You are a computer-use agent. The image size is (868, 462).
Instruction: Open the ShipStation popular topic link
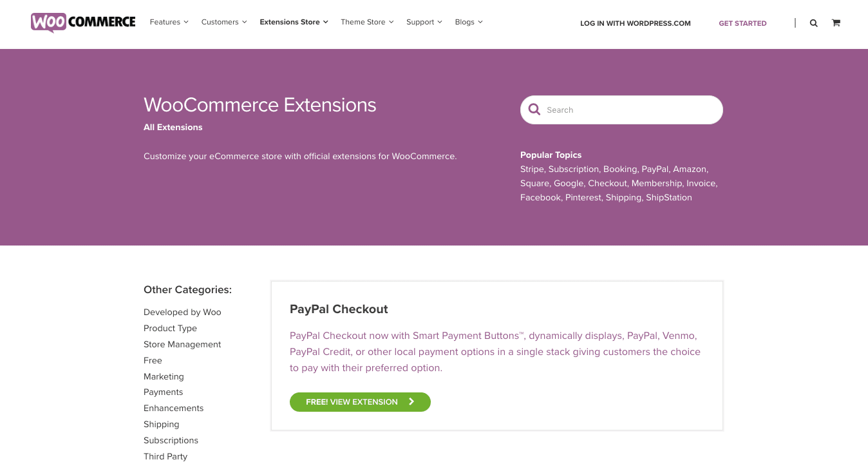[668, 197]
